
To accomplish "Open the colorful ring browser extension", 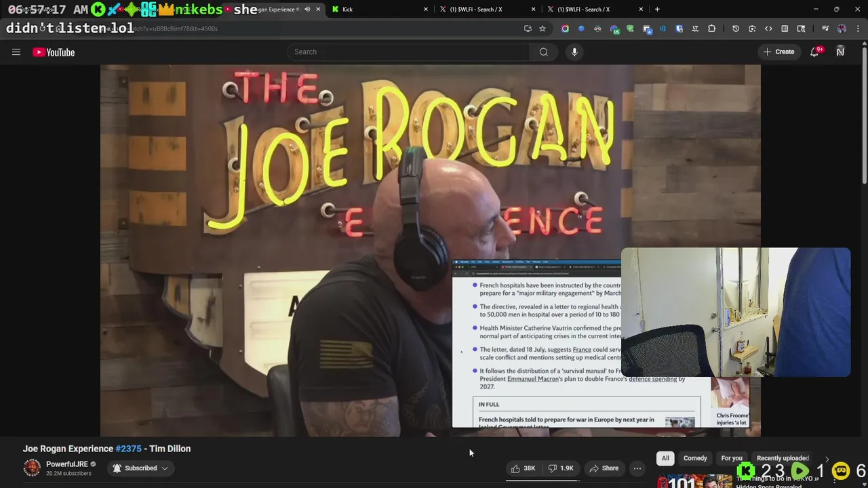I will (x=565, y=28).
